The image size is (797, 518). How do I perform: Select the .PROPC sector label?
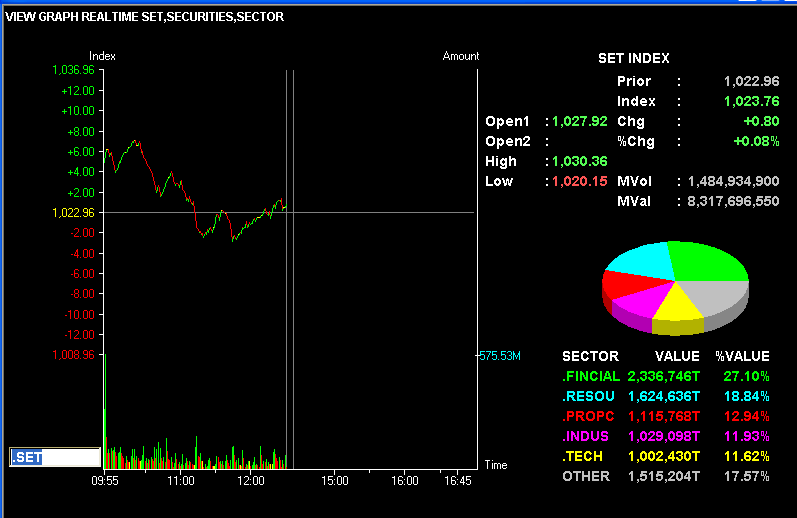click(588, 416)
